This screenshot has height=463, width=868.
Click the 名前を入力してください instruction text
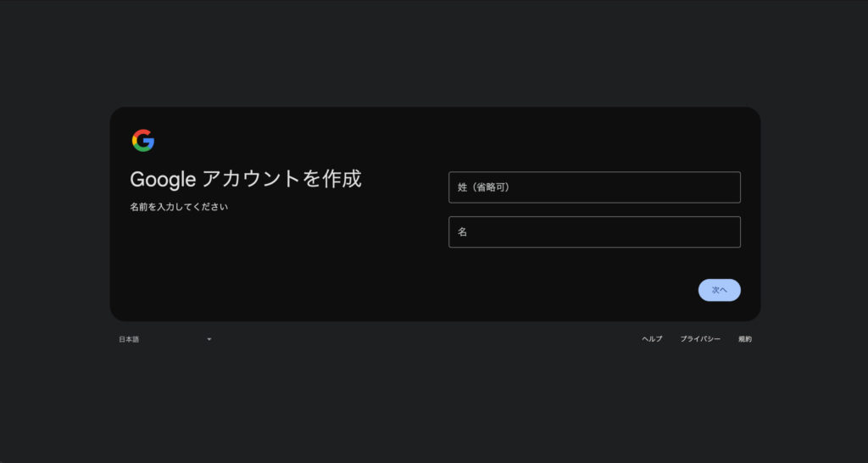179,207
